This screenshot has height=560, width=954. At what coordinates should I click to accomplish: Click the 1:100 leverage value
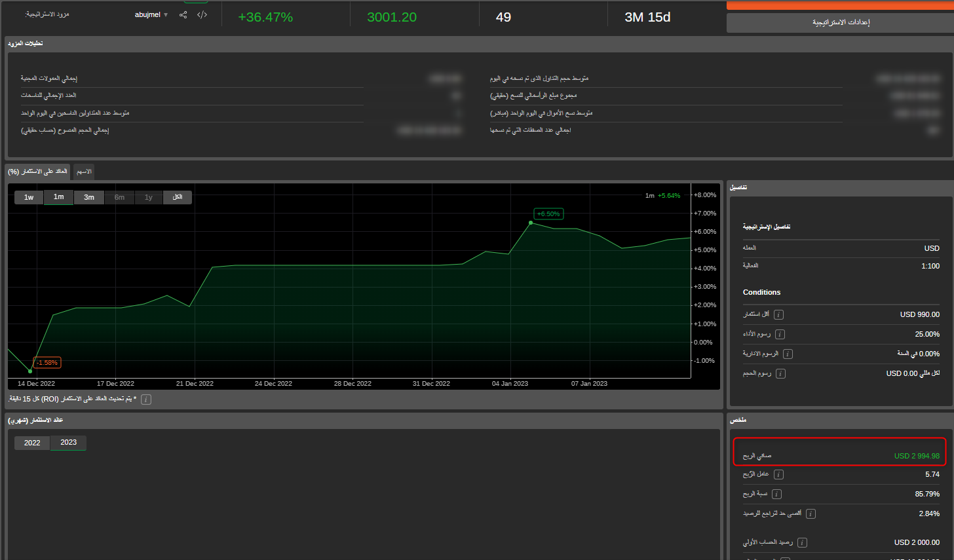click(x=930, y=266)
